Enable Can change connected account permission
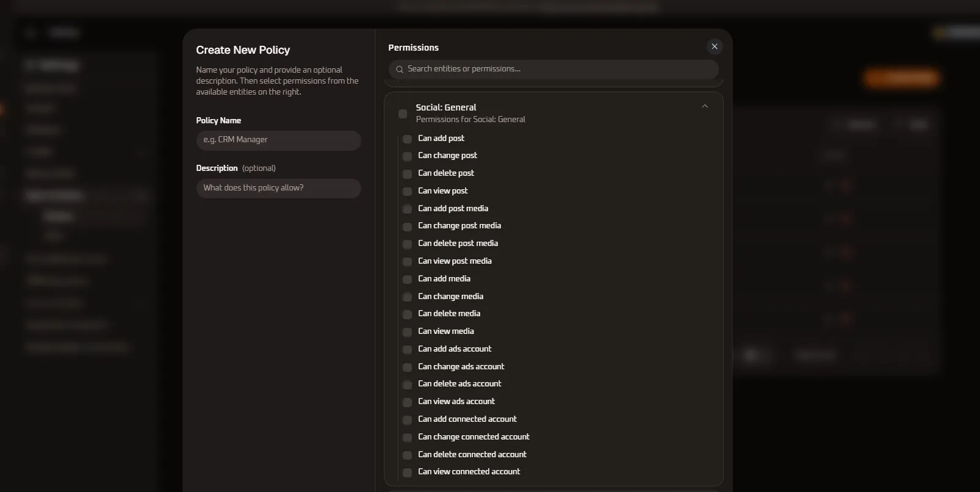980x492 pixels. click(407, 438)
